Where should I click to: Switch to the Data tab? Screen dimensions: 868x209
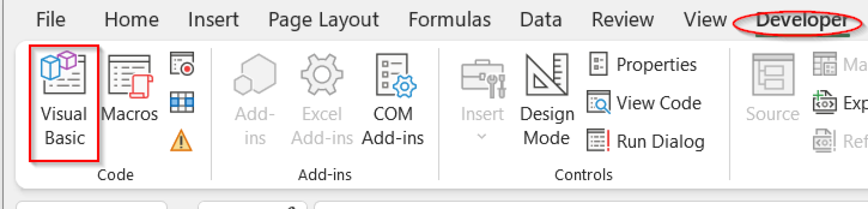pyautogui.click(x=540, y=20)
